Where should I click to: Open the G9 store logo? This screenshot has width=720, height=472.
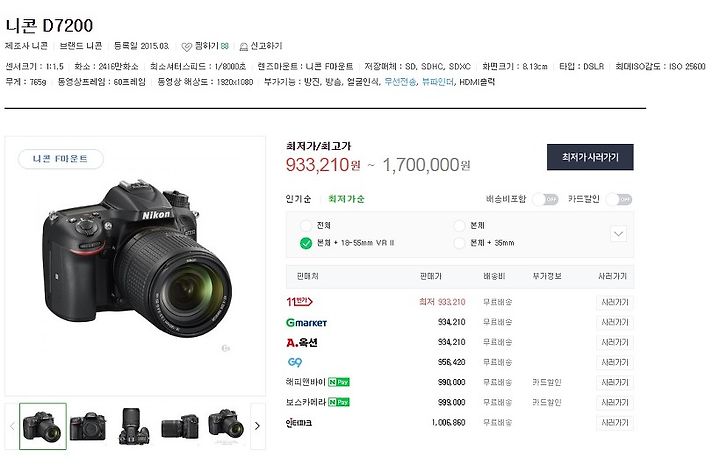pos(295,362)
